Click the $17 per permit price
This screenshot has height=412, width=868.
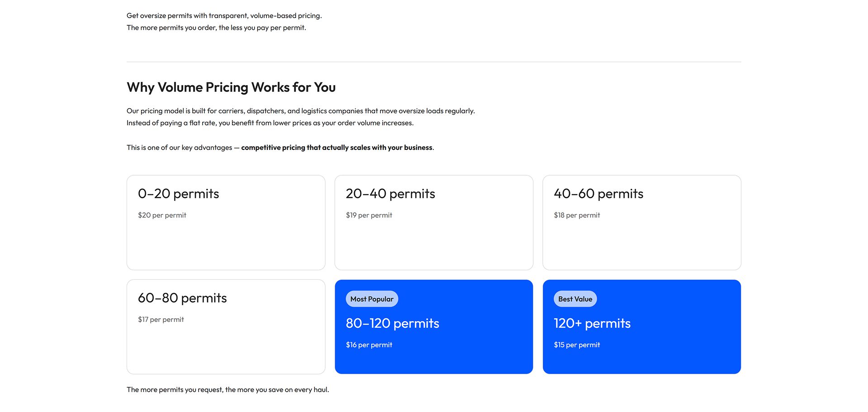click(x=161, y=320)
